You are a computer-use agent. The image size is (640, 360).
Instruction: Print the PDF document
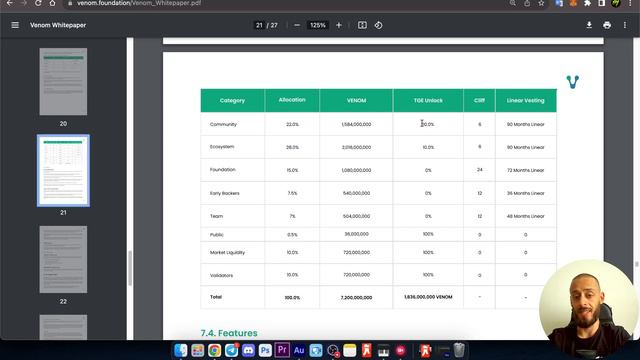(x=607, y=25)
